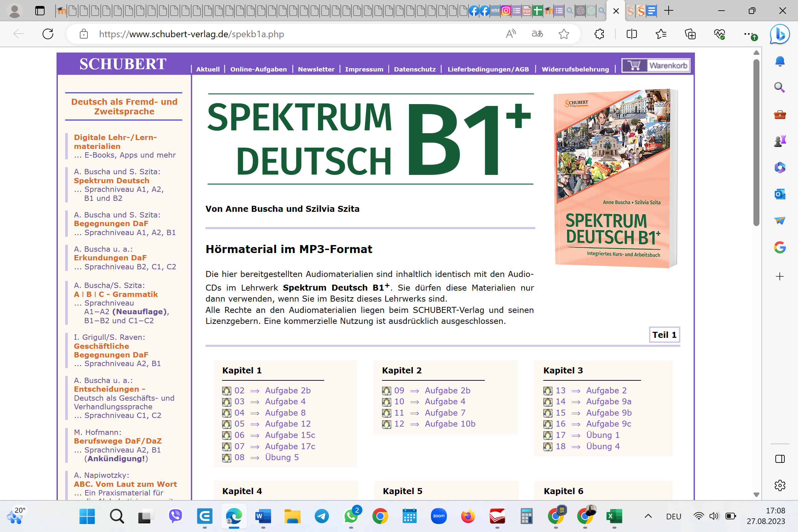Viewport: 798px width, 532px height.
Task: Open Zoom from the taskbar
Action: coord(439,516)
